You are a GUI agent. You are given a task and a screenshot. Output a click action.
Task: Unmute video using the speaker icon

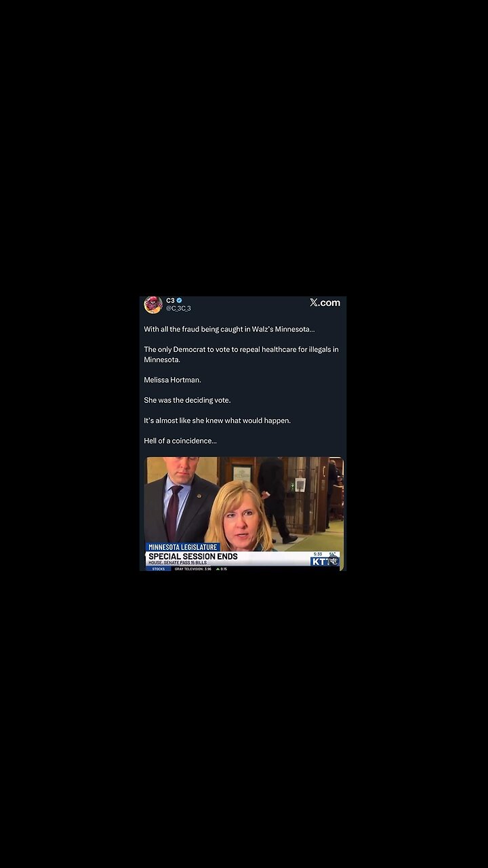(333, 561)
